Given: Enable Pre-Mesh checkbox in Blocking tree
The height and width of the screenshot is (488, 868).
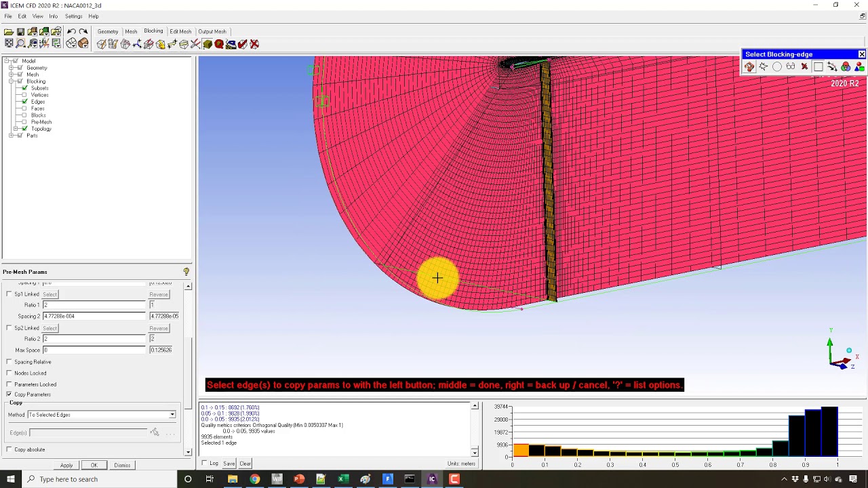Looking at the screenshot, I should (x=24, y=122).
